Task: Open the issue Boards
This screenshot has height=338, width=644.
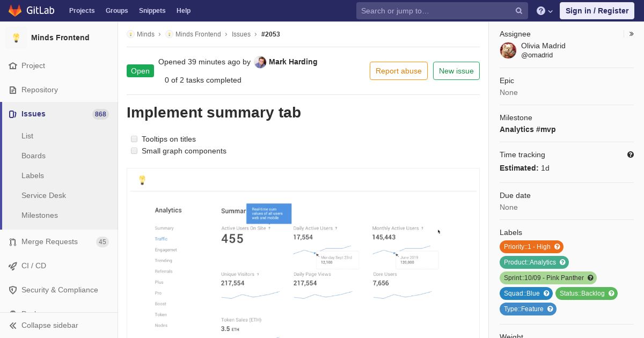Action: [x=33, y=156]
